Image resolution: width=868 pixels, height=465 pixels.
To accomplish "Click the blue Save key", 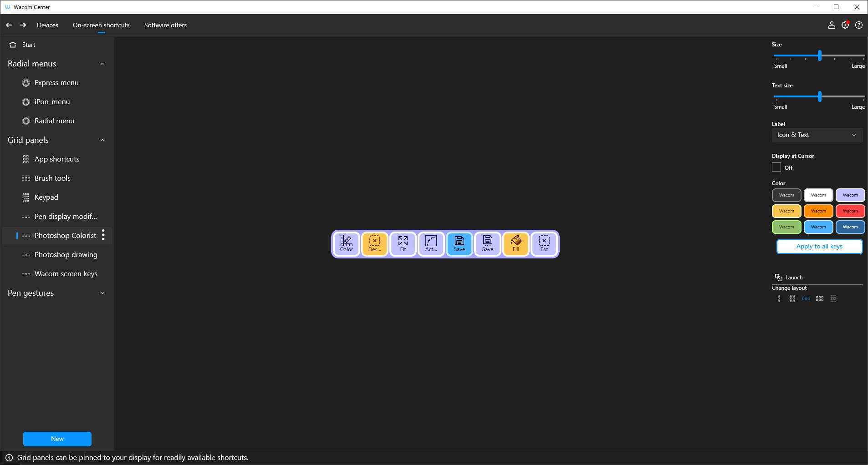I will 460,244.
